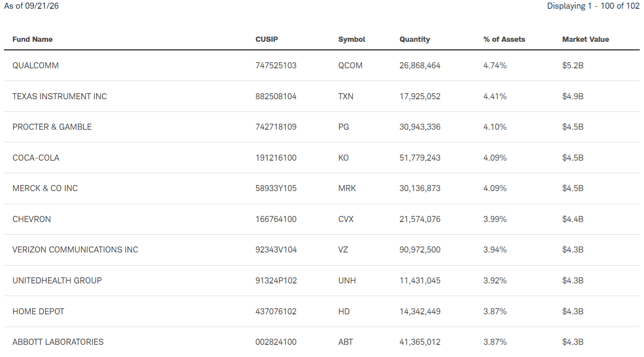Select CUSIP 742718109
The image size is (644, 357).
pos(276,127)
